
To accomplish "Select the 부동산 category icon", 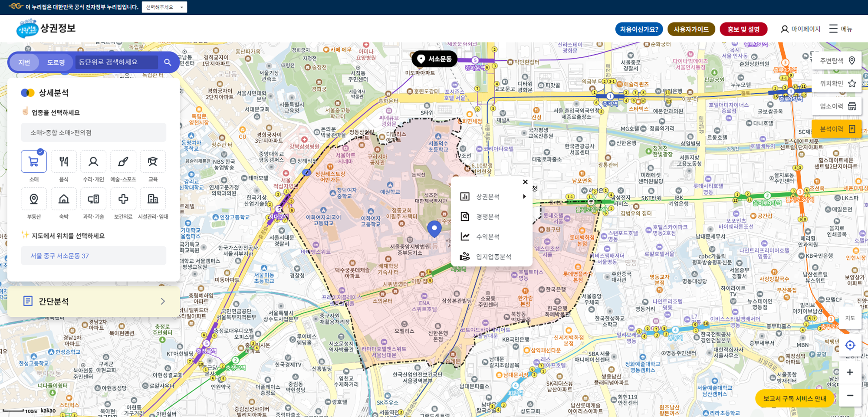I will coord(33,198).
